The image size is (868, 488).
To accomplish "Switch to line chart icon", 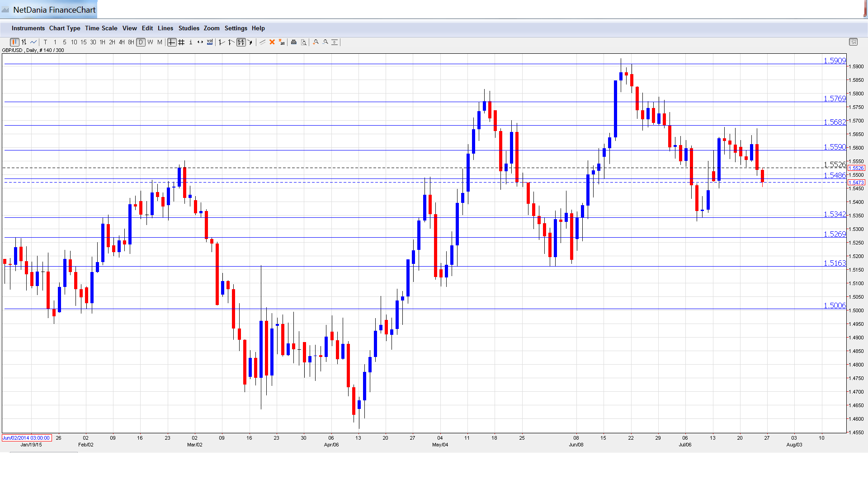I will (x=33, y=42).
